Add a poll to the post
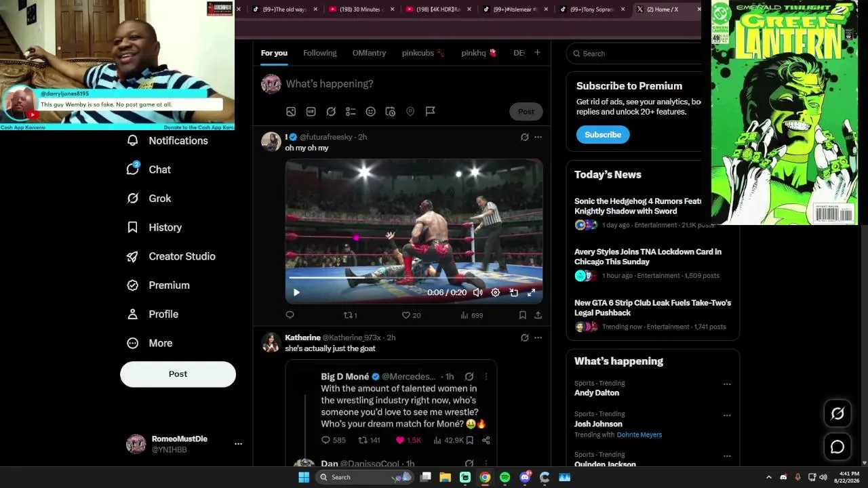The image size is (868, 488). coord(351,112)
